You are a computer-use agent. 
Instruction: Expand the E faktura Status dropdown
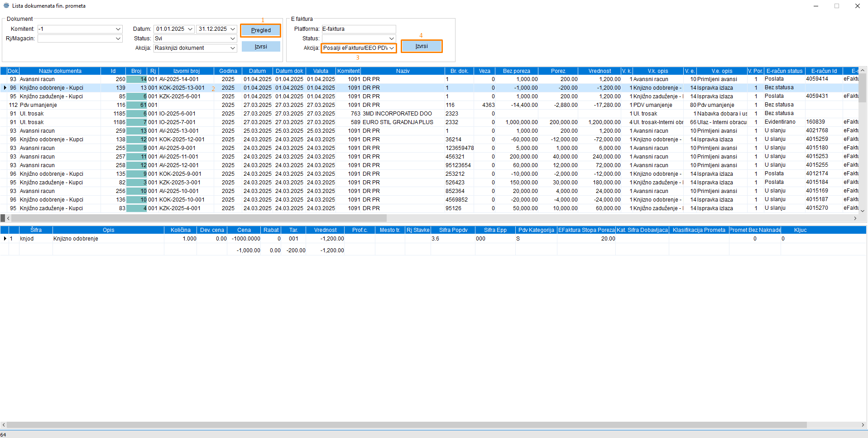(392, 39)
